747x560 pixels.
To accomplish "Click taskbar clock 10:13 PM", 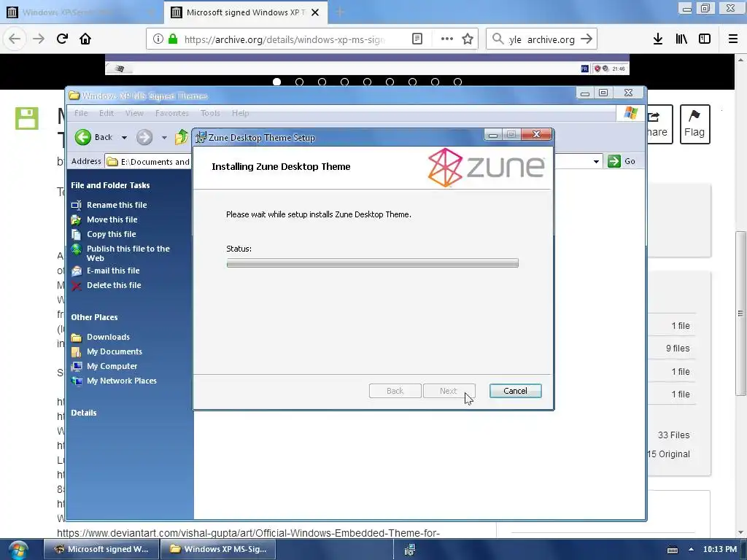I will tap(720, 550).
